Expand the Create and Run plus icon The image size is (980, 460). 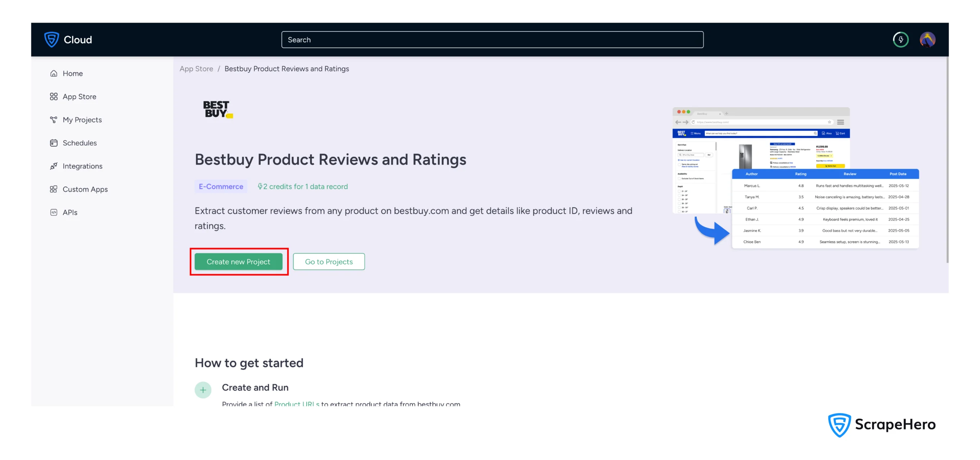(203, 390)
